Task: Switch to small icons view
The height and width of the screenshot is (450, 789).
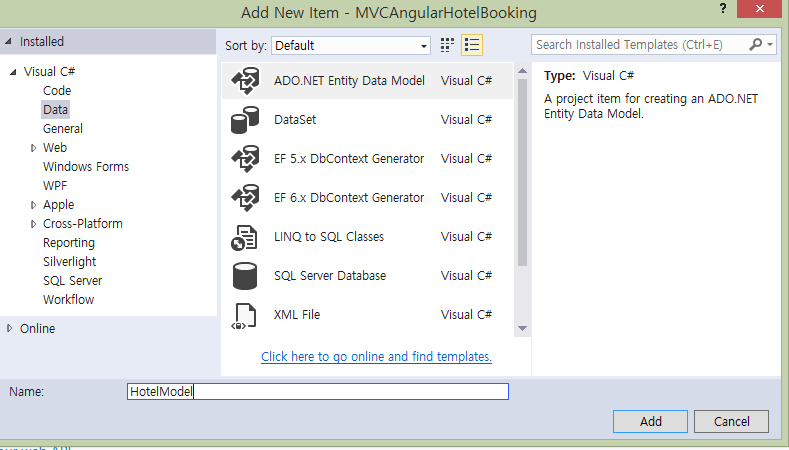Action: tap(447, 45)
